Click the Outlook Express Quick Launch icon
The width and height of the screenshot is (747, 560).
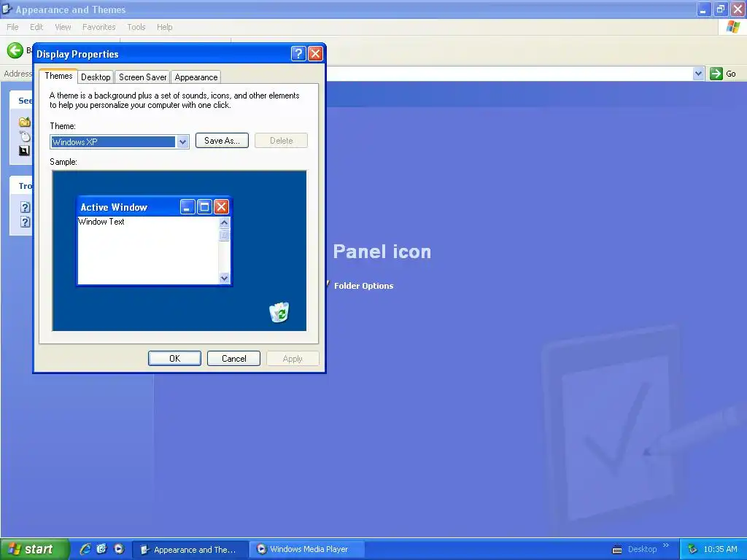click(x=102, y=549)
